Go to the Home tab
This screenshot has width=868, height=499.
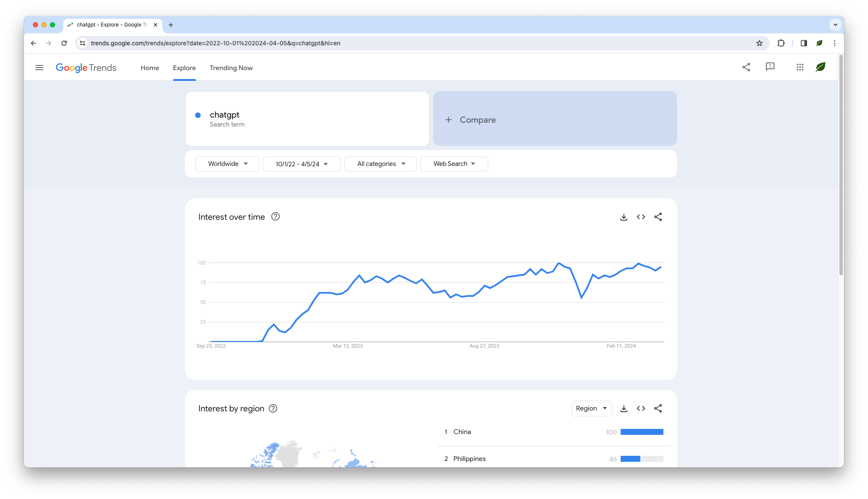click(x=150, y=68)
